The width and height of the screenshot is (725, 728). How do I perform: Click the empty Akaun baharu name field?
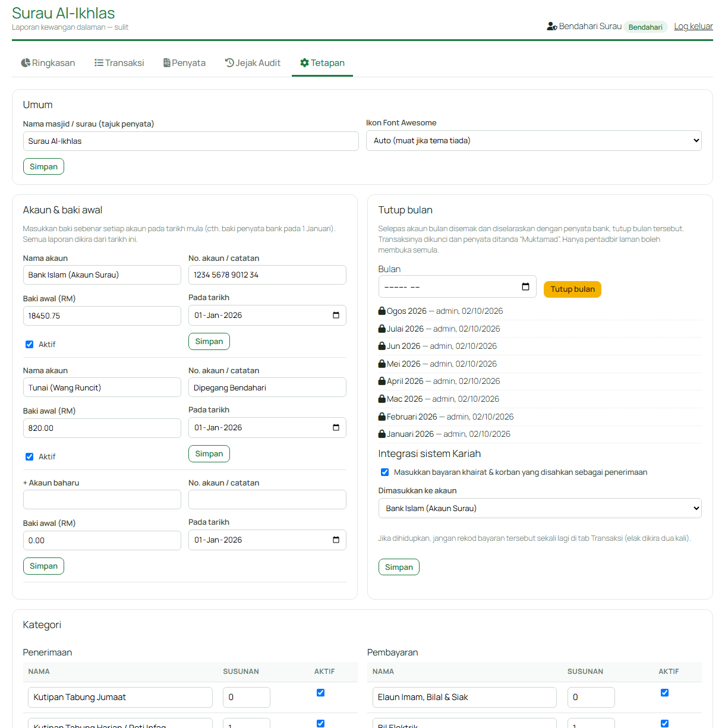click(102, 499)
